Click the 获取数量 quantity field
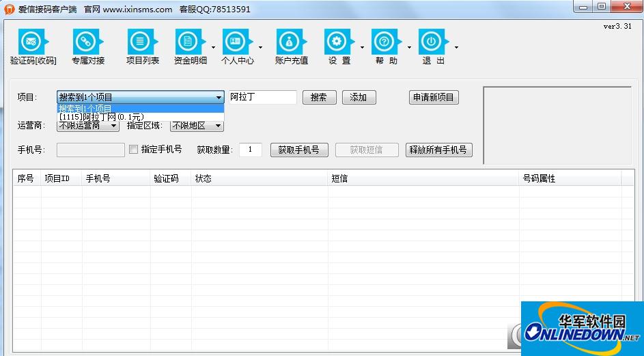The image size is (644, 356). (251, 150)
